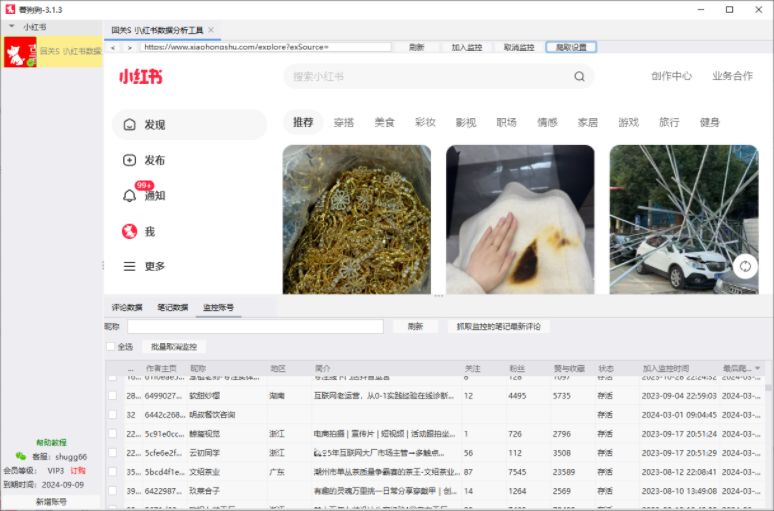Screen dimensions: 774x511
Task: Check the row checkbox for 文昭茶业
Action: (112, 471)
